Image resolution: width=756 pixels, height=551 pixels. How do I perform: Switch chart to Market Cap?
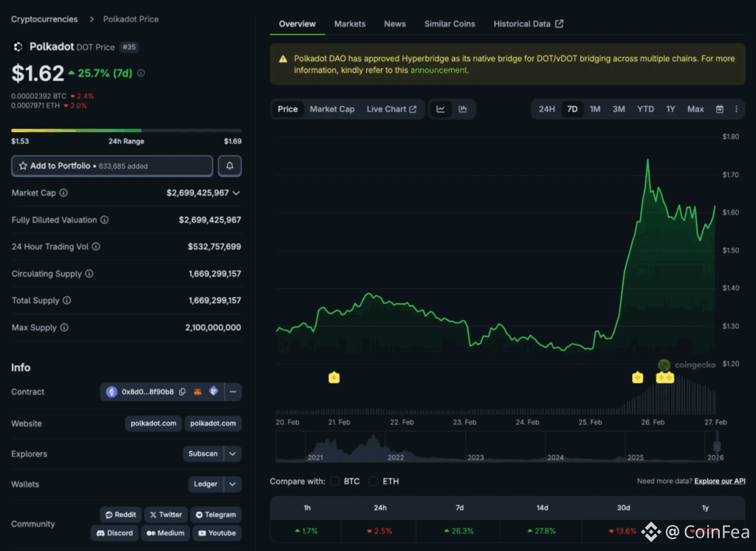(x=332, y=109)
